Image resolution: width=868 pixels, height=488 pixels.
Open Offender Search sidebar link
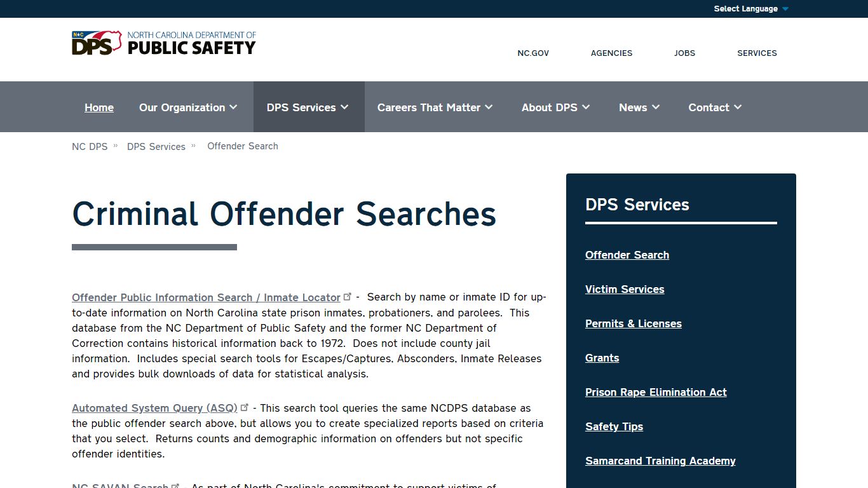tap(627, 255)
